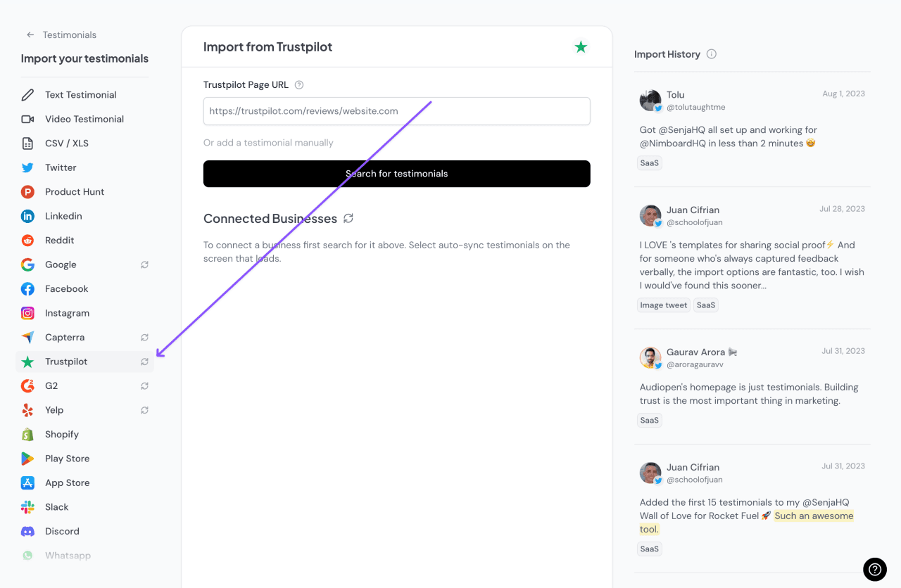Click the CSV / XLS file icon
The height and width of the screenshot is (588, 901).
27,143
